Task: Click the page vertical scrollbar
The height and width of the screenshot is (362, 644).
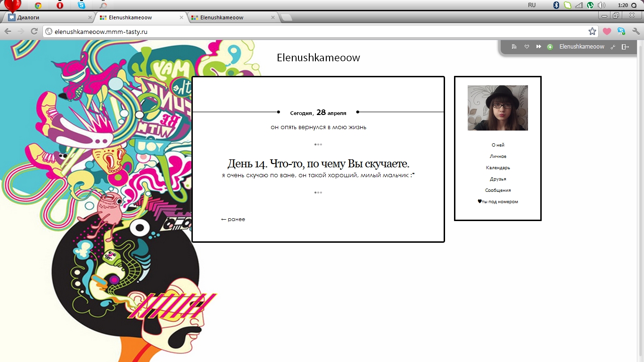Action: click(x=640, y=201)
